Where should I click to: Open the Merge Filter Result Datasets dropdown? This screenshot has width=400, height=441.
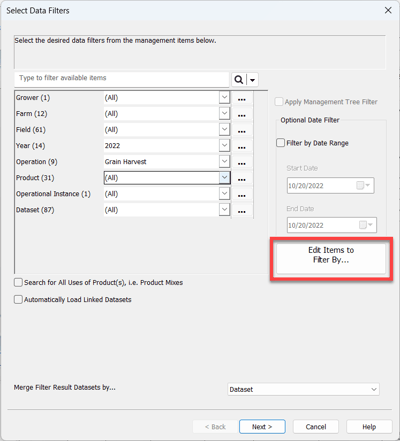coord(304,389)
